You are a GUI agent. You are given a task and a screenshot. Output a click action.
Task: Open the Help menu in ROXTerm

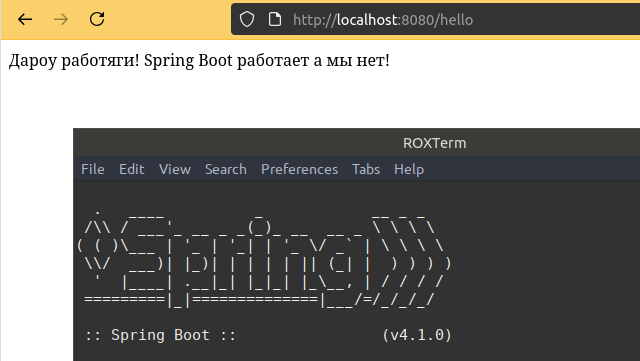pyautogui.click(x=409, y=169)
